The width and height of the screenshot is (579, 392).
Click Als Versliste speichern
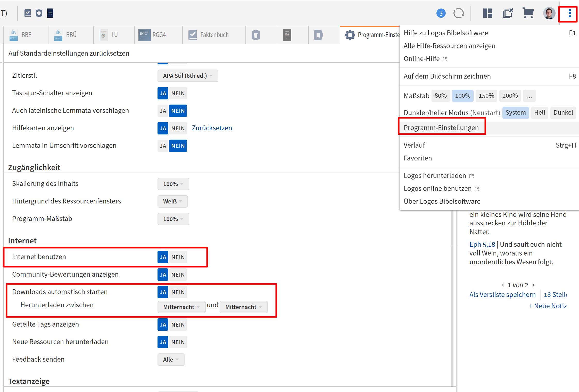coord(502,295)
